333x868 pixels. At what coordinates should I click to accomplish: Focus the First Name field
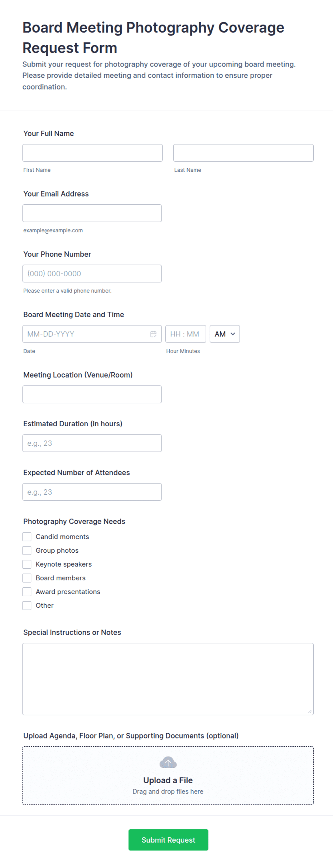coord(92,153)
